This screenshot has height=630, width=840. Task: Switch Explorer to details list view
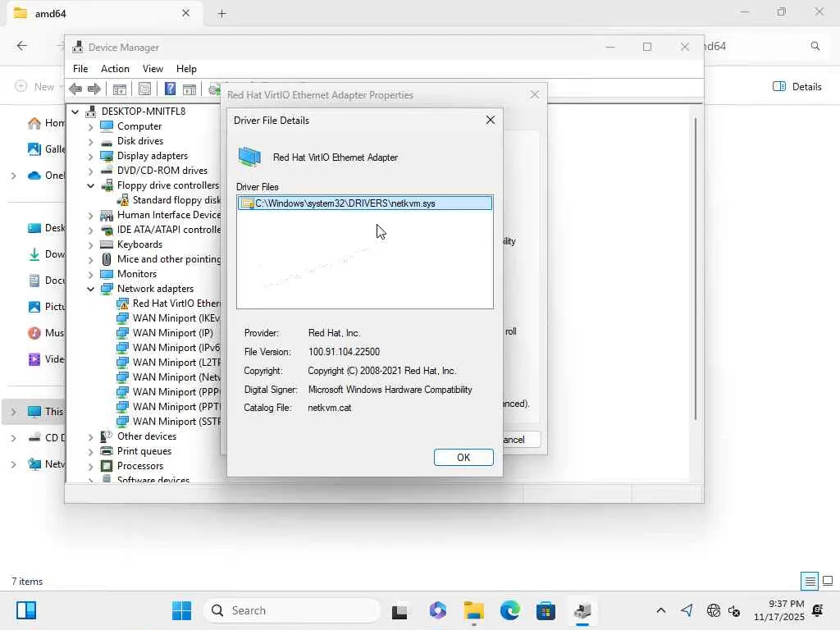coord(810,582)
